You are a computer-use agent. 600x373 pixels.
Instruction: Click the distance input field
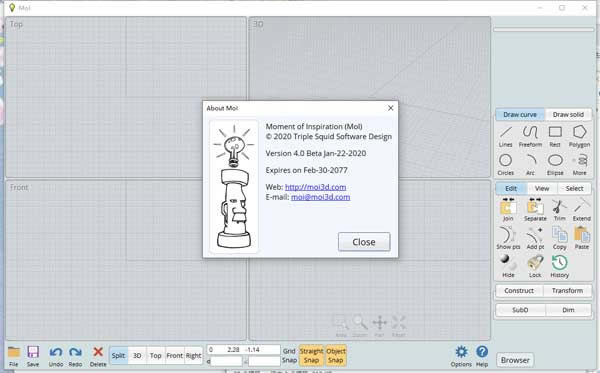click(227, 361)
